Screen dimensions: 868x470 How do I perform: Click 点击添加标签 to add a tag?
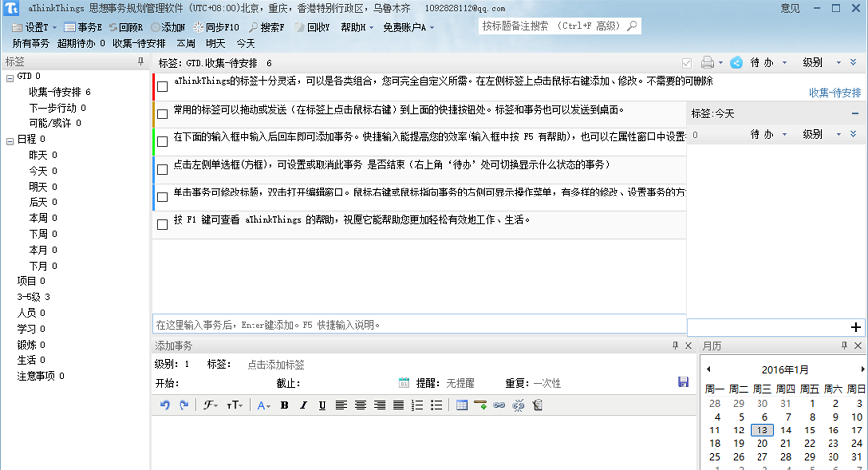click(x=275, y=364)
